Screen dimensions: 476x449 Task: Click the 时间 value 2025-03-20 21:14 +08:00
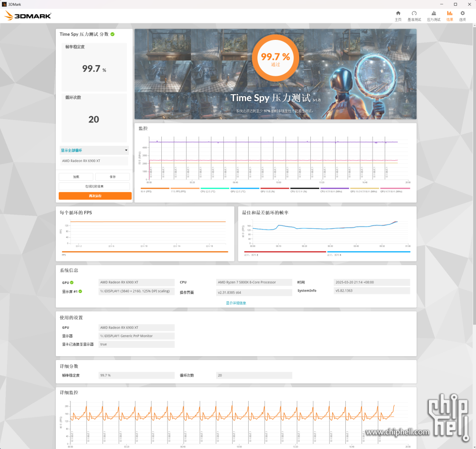372,282
